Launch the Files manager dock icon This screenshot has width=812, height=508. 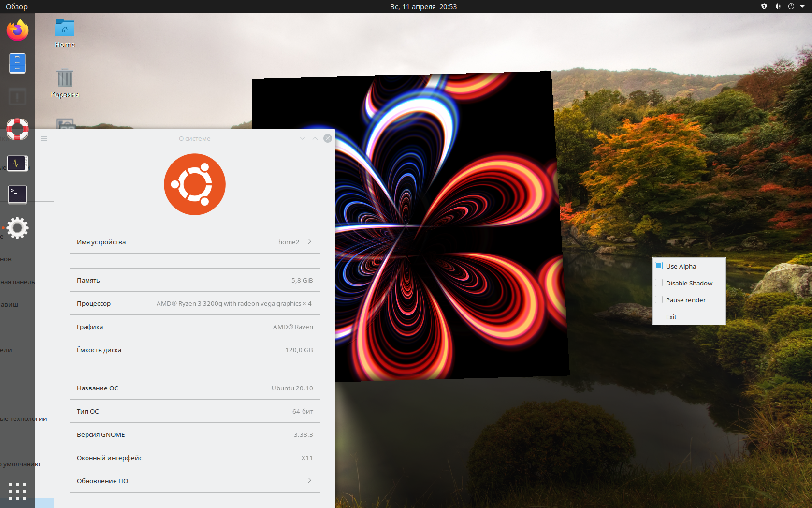coord(17,63)
